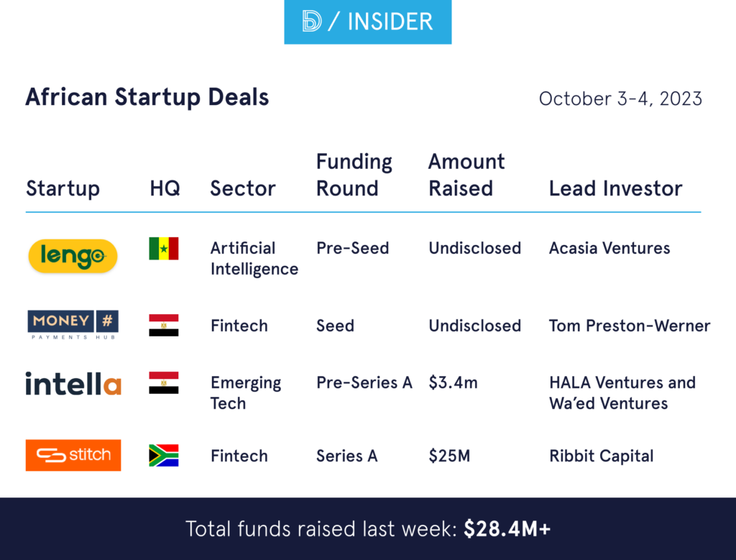This screenshot has width=736, height=560.
Task: Click the D / INSIDER header badge
Action: click(x=367, y=22)
